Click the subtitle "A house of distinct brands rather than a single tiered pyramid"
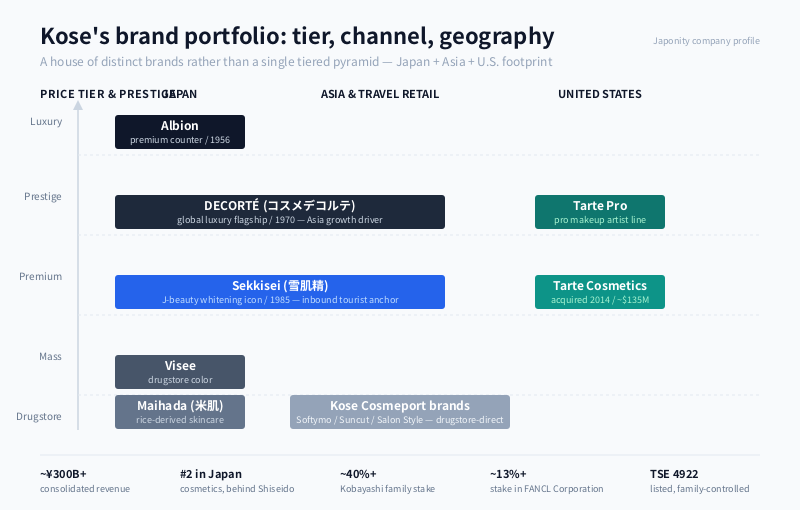Screen dimensions: 800x510 tap(210, 62)
